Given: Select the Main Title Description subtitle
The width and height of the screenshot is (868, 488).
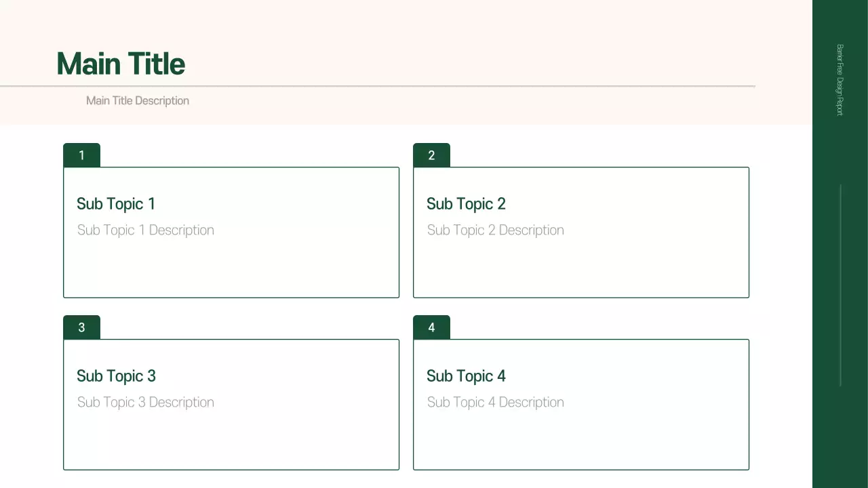Looking at the screenshot, I should coord(138,101).
